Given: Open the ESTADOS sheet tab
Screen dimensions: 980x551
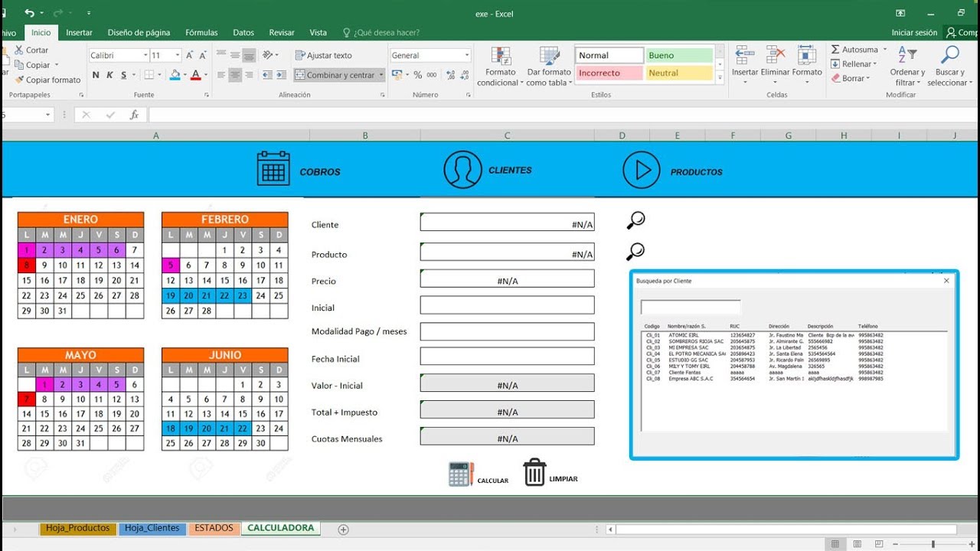Looking at the screenshot, I should [x=214, y=528].
